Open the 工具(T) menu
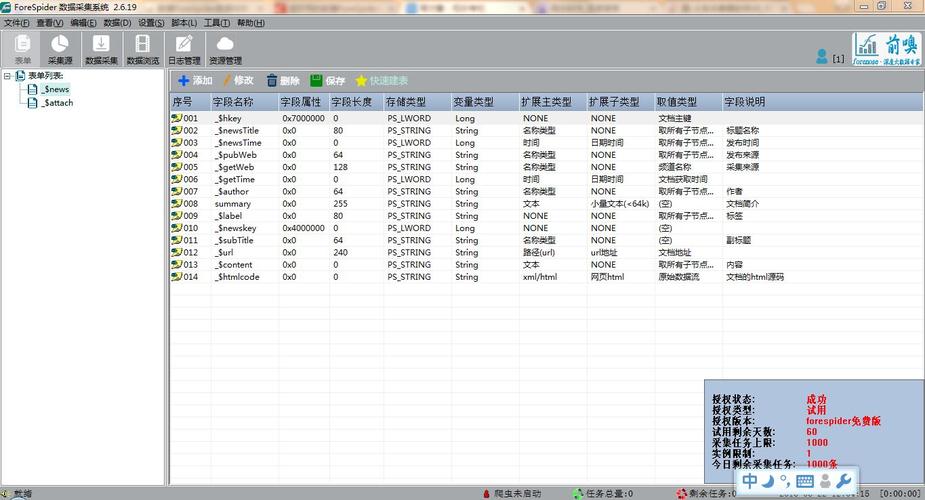The image size is (925, 500). [217, 23]
